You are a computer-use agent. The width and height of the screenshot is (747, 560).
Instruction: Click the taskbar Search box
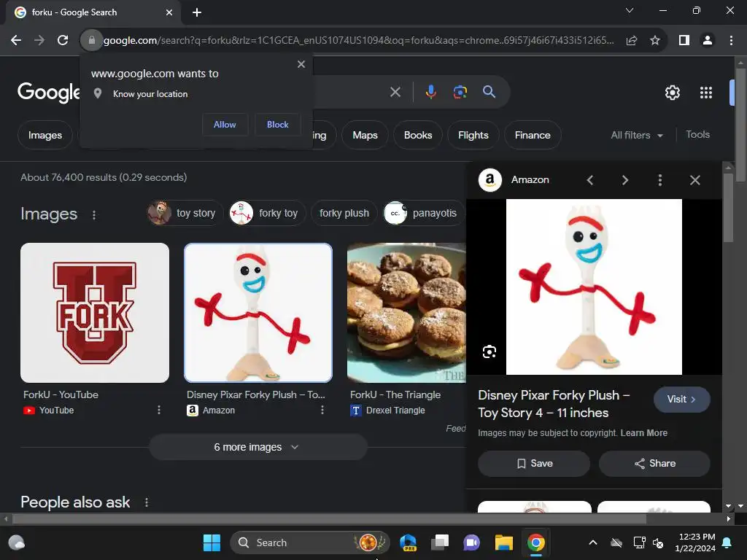click(309, 542)
